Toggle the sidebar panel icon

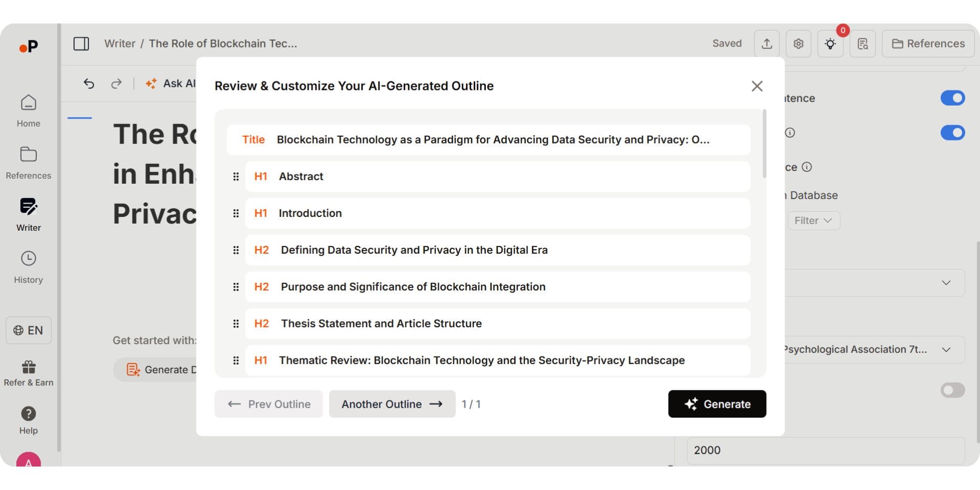(x=81, y=44)
